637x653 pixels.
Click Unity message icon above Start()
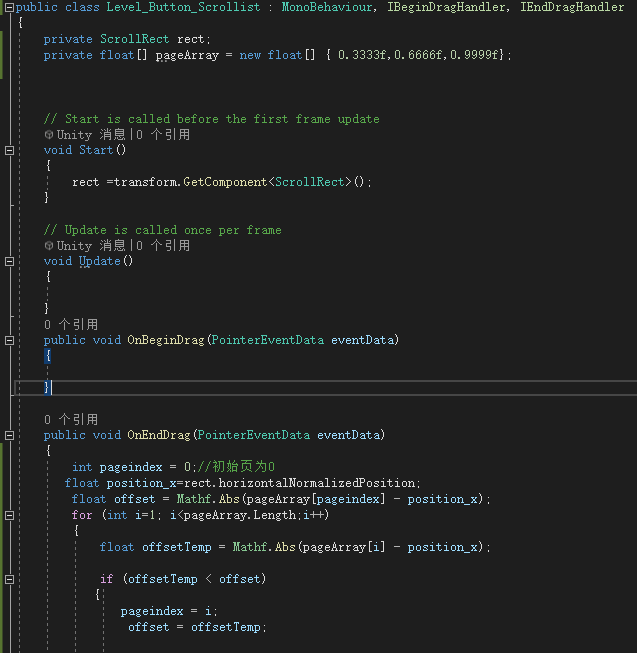[x=49, y=135]
